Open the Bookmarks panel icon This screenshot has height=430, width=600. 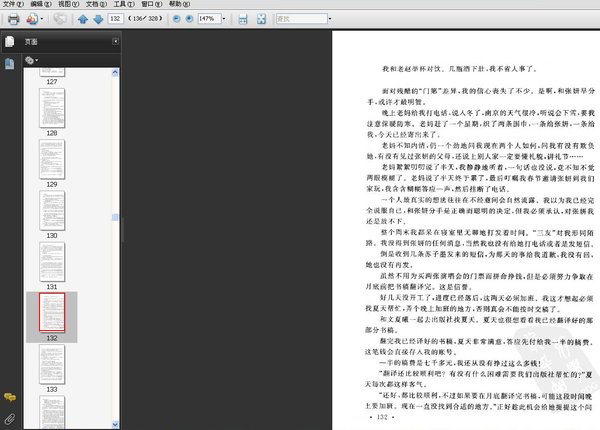(9, 63)
